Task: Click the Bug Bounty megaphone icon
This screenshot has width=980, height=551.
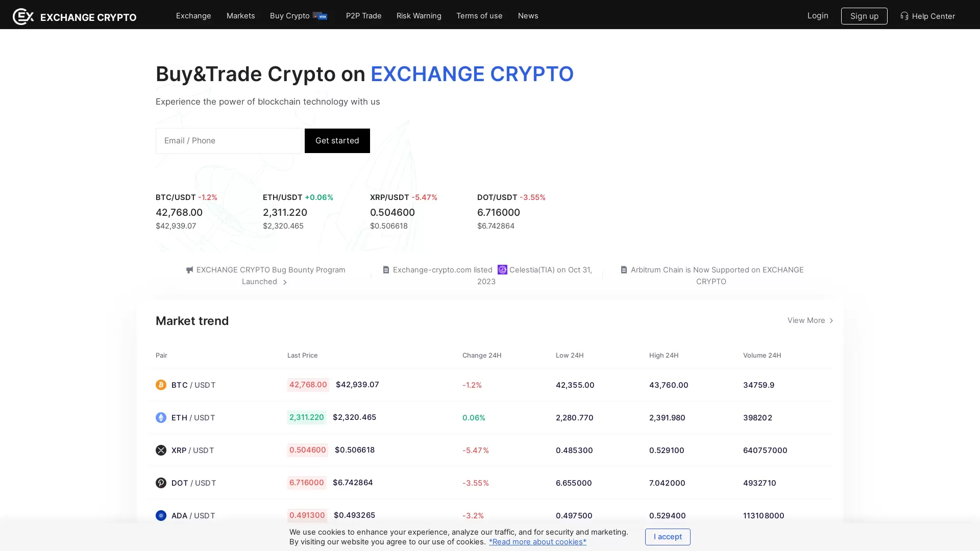Action: pos(189,270)
